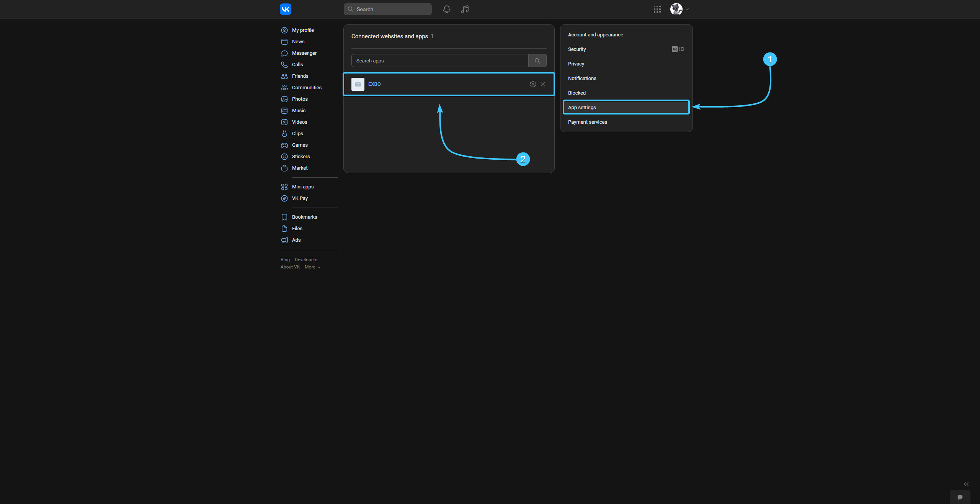Open the notifications bell icon
Screen dimensions: 980x504
(x=446, y=9)
